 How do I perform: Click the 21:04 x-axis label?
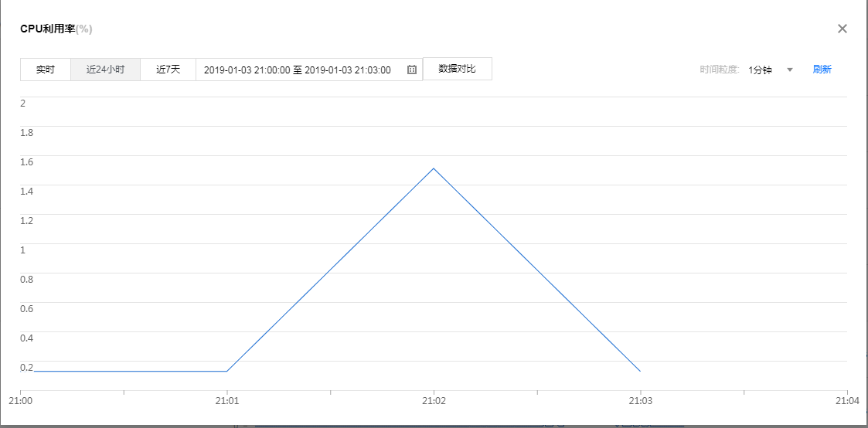pyautogui.click(x=847, y=401)
